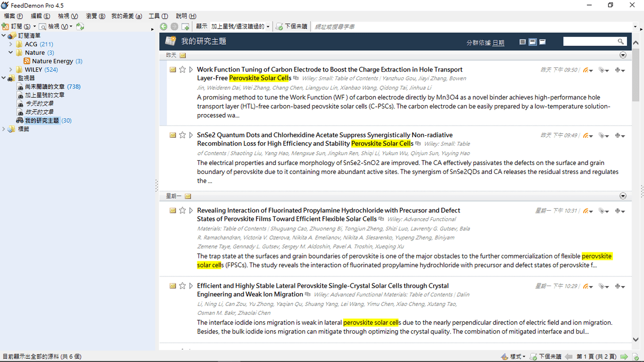The width and height of the screenshot is (644, 362).
Task: Expand the SnSe2 Quantum Dots article triangle
Action: 191,135
